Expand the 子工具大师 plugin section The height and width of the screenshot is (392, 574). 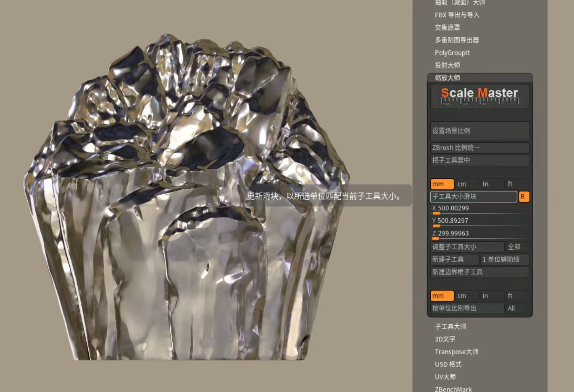(x=450, y=327)
